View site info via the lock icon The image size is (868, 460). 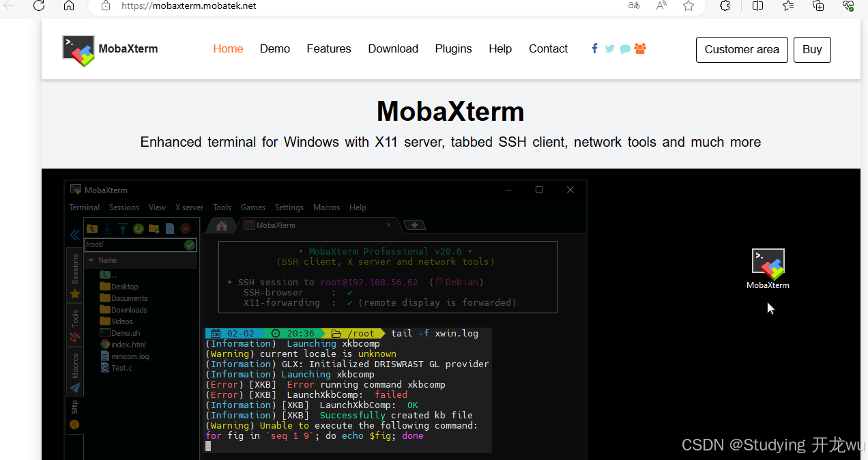point(105,5)
